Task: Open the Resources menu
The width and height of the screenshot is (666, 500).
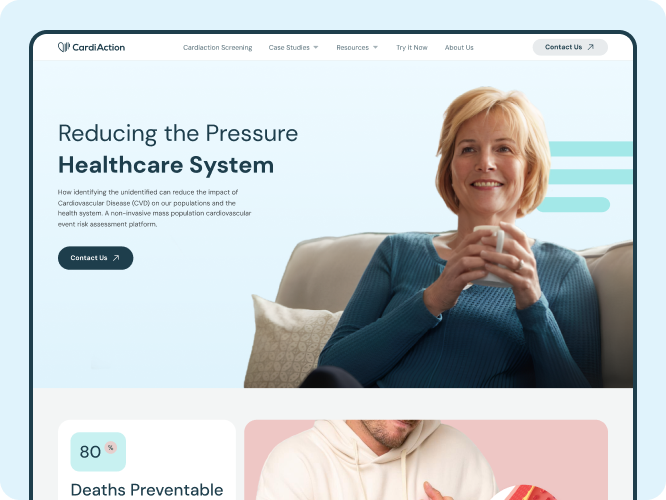Action: click(x=353, y=48)
